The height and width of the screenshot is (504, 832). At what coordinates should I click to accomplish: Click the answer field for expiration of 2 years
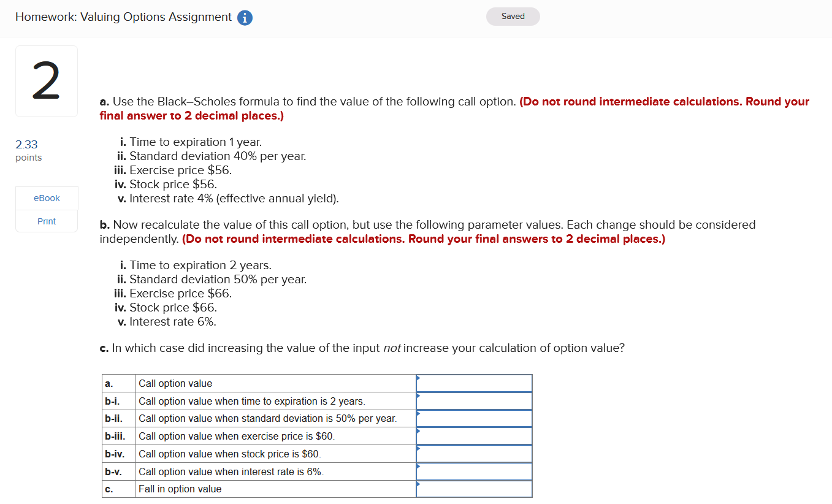point(475,400)
